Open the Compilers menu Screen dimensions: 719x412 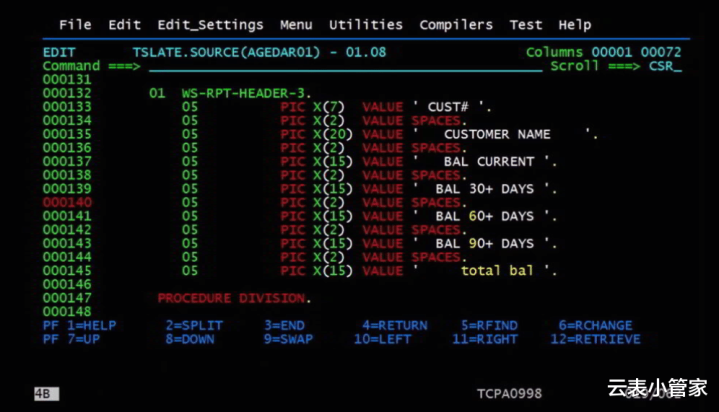(456, 25)
